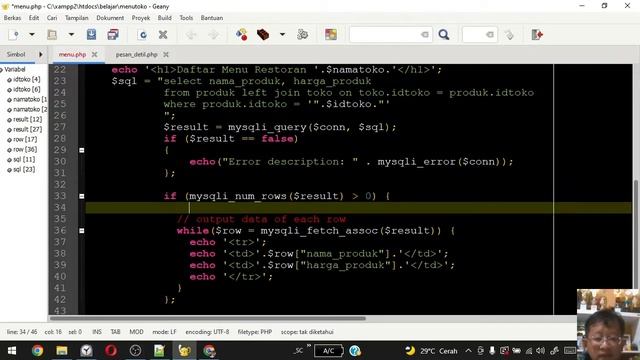Click the Open file toolbar icon
Image resolution: width=640 pixels, height=360 pixels.
pos(52,35)
